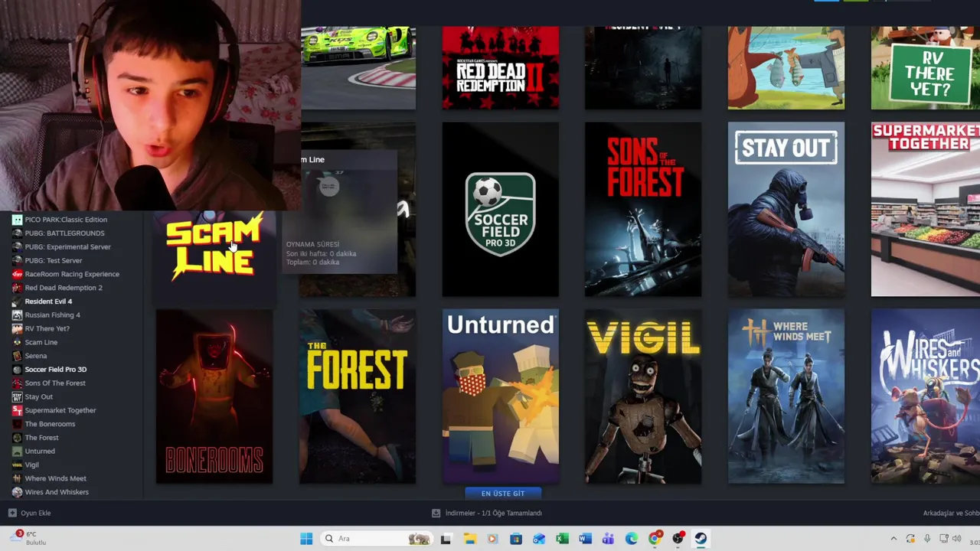Click the Wires And Whiskers sidebar icon
This screenshot has width=980, height=551.
point(17,492)
